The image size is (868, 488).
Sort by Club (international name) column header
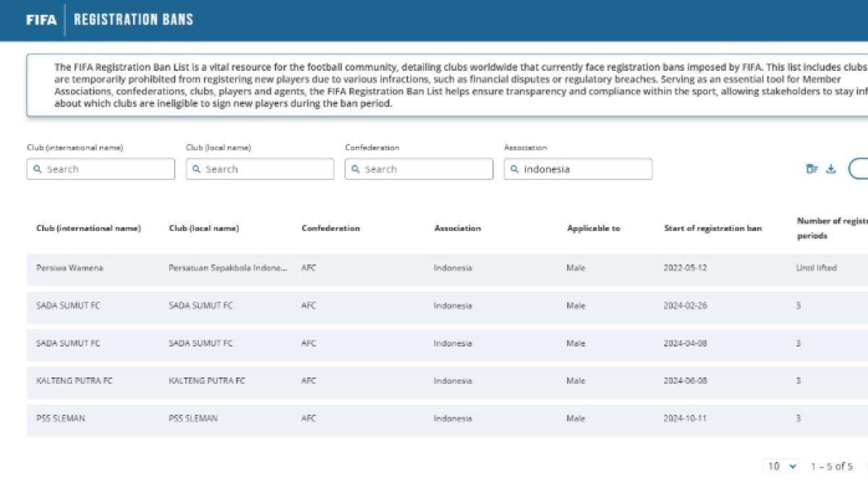(x=88, y=228)
